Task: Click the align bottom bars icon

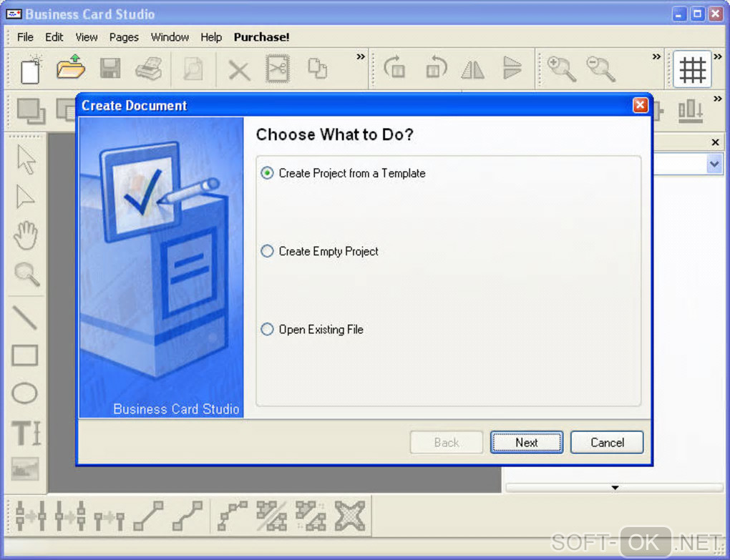Action: click(x=691, y=111)
